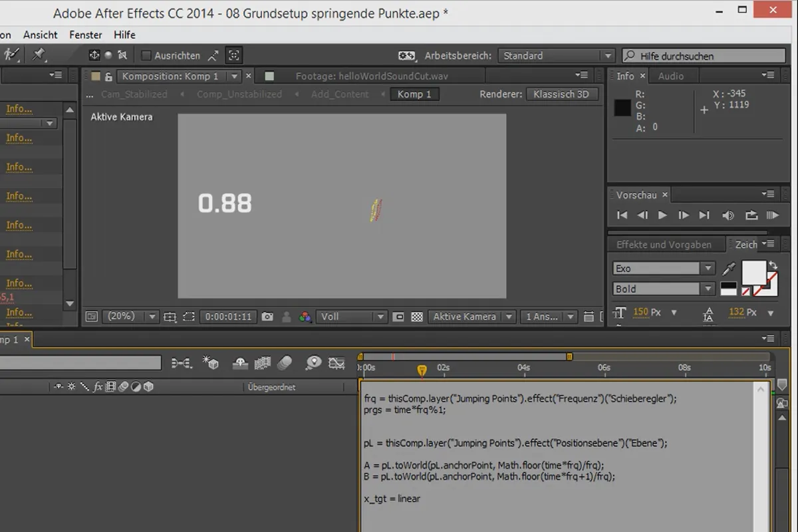Switch to the Audio tab
This screenshot has width=798, height=532.
pos(671,76)
